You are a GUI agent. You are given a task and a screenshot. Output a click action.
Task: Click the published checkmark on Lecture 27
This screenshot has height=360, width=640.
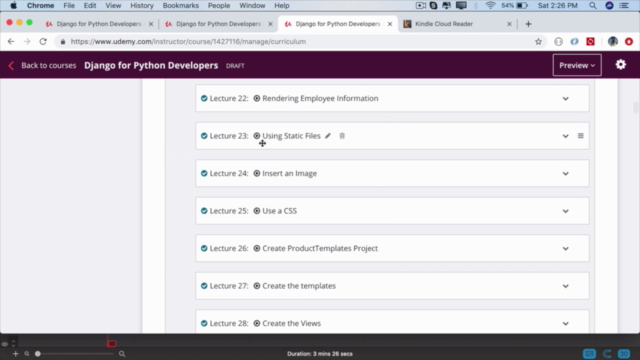click(204, 286)
